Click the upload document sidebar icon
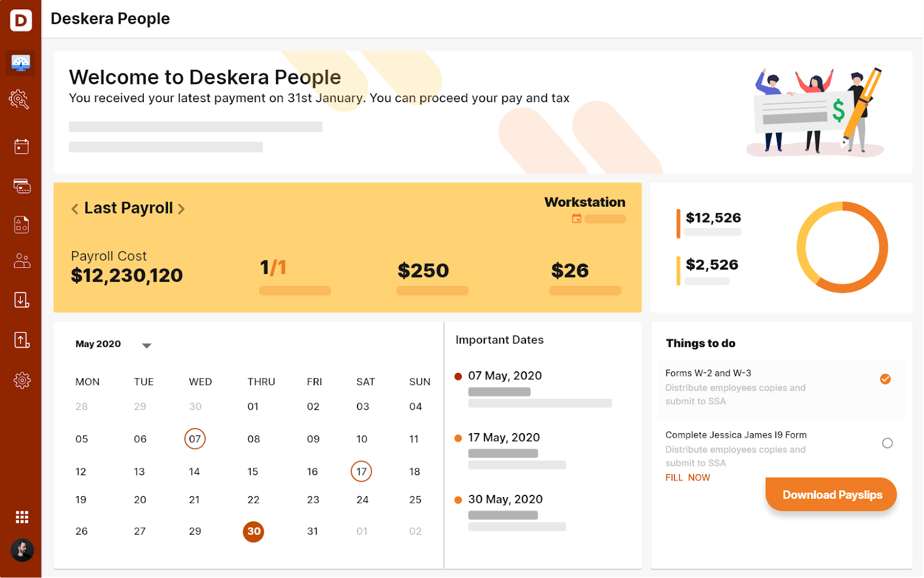 tap(21, 340)
